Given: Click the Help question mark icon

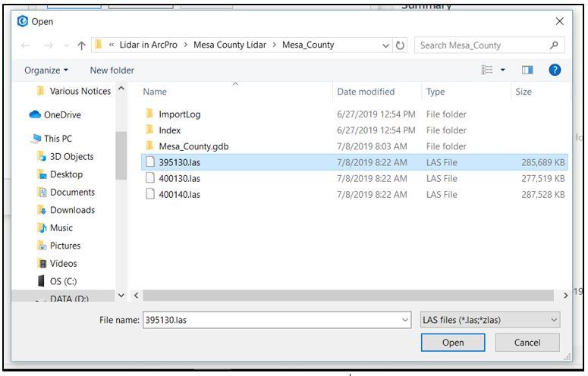Looking at the screenshot, I should [x=555, y=70].
